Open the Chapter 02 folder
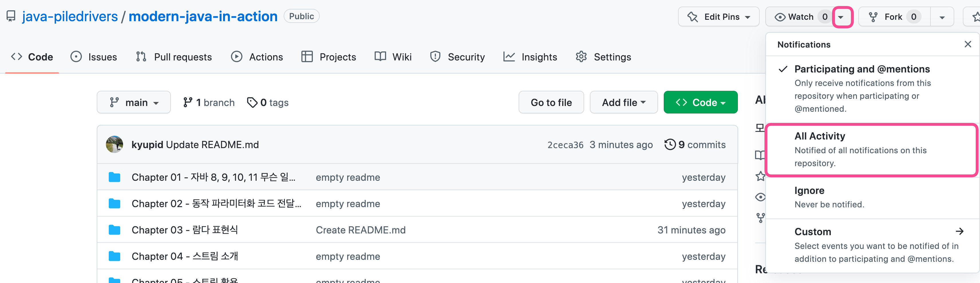The image size is (980, 283). tap(216, 203)
